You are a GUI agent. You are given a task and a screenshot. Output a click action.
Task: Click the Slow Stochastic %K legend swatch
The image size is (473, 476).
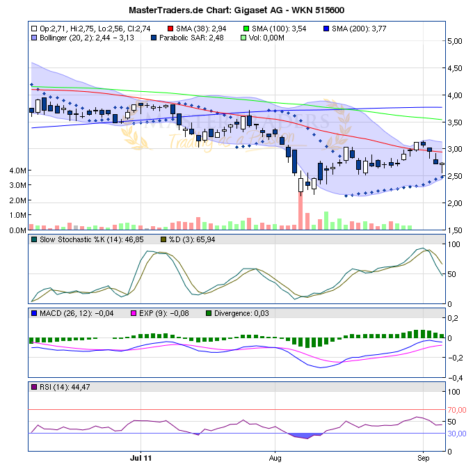pyautogui.click(x=34, y=239)
